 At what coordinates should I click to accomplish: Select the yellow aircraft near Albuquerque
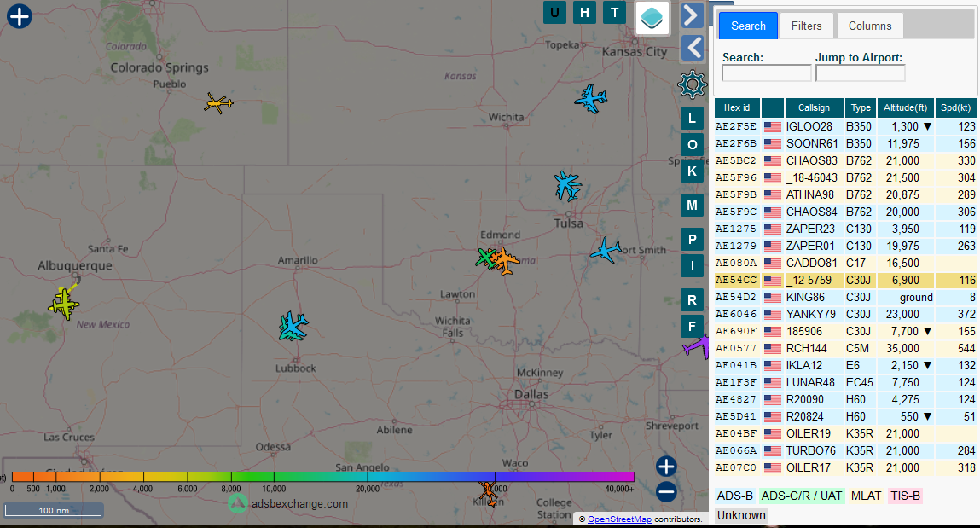click(x=64, y=303)
